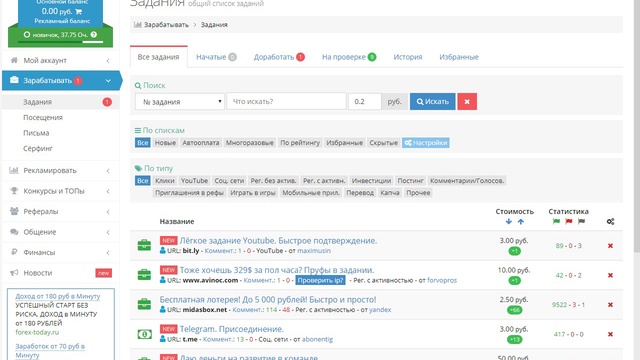Switch to Избранные tab
640x360 pixels.
(459, 57)
